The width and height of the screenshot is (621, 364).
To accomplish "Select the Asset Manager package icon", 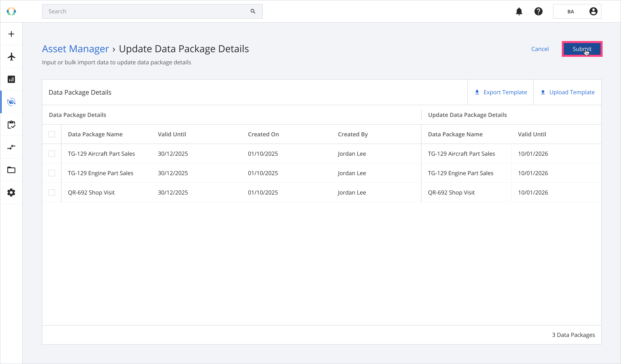I will point(11,102).
